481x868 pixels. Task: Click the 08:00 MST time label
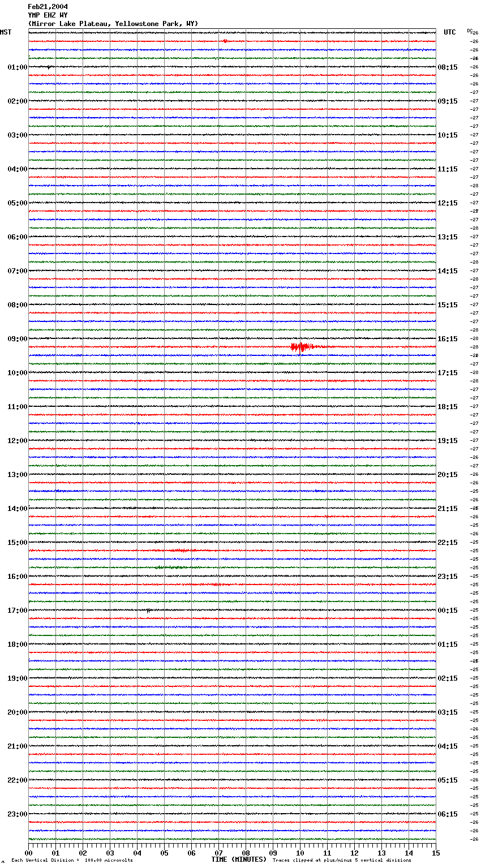tap(18, 305)
